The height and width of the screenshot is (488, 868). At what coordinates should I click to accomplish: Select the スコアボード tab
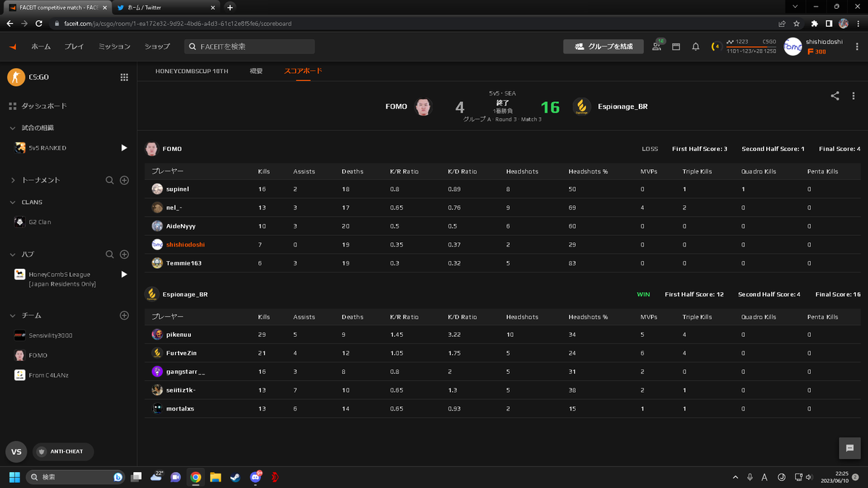coord(303,71)
